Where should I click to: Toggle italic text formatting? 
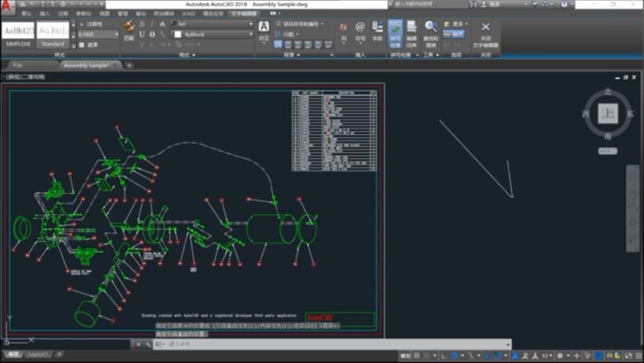click(152, 25)
